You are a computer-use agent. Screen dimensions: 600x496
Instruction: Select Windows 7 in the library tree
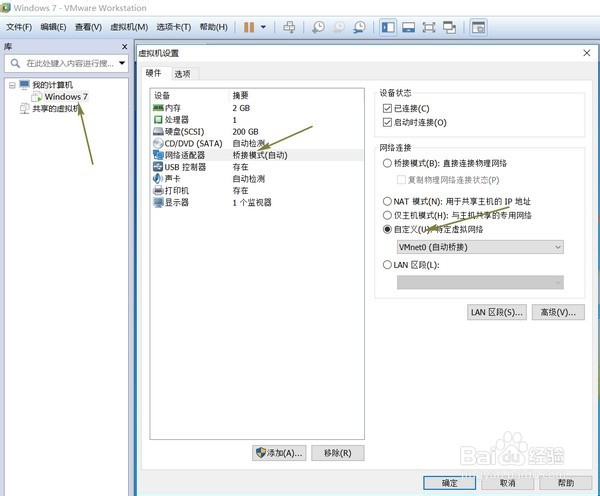coord(66,96)
